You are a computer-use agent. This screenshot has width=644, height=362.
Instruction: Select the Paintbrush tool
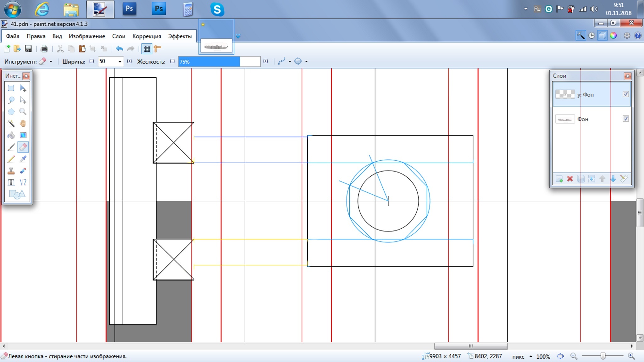[x=11, y=147]
